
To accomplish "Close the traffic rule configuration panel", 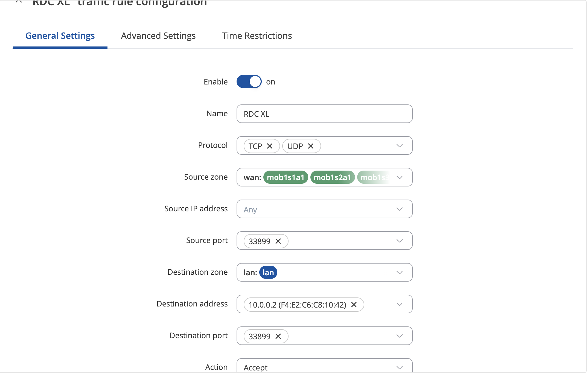I will [x=19, y=2].
